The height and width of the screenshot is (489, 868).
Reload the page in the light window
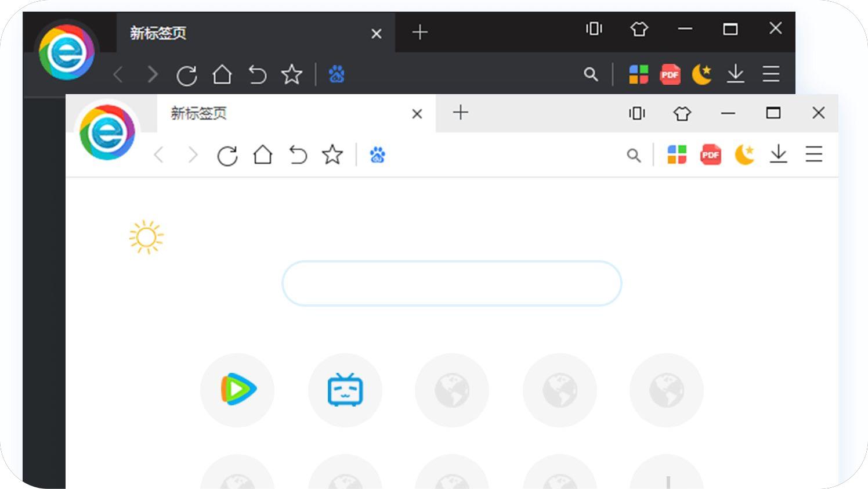tap(227, 156)
